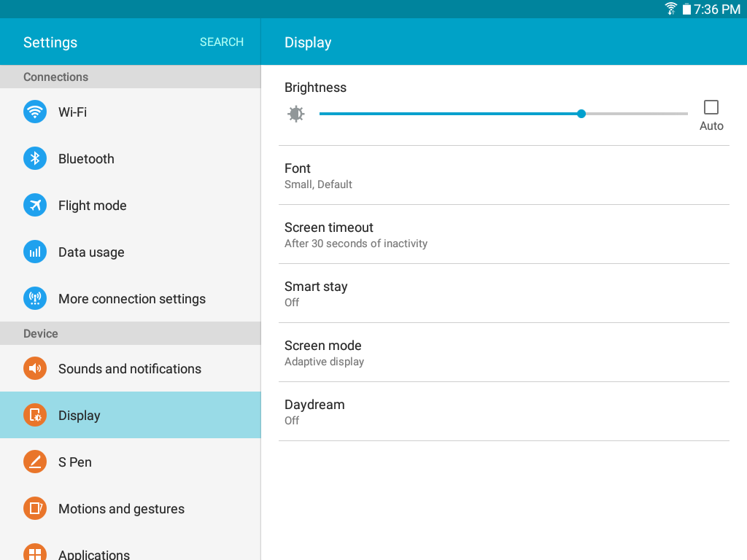Open Sounds and notifications label

130,369
